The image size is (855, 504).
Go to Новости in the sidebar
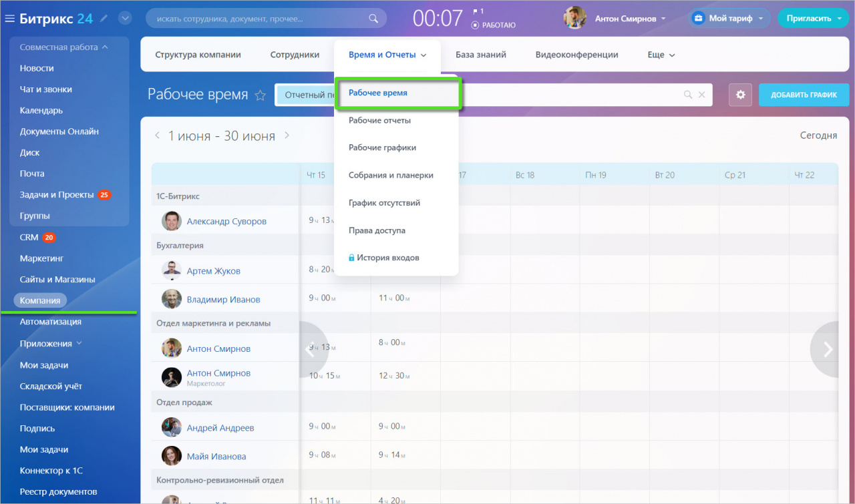[x=37, y=68]
